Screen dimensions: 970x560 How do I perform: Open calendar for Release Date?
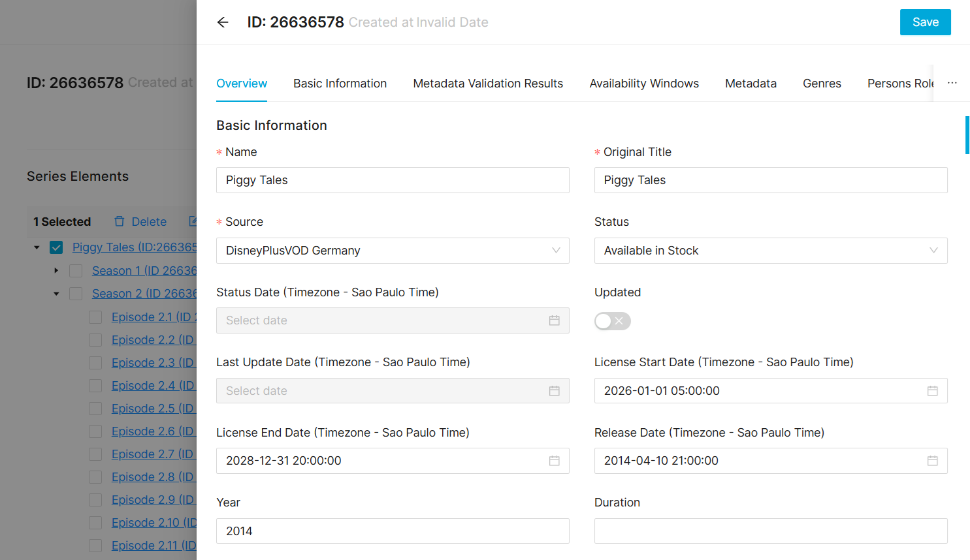[932, 461]
